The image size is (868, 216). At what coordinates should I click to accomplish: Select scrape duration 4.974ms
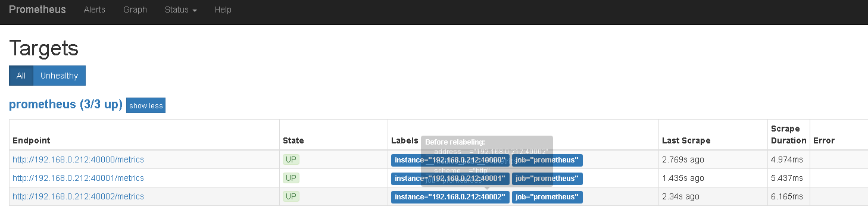[x=788, y=159]
